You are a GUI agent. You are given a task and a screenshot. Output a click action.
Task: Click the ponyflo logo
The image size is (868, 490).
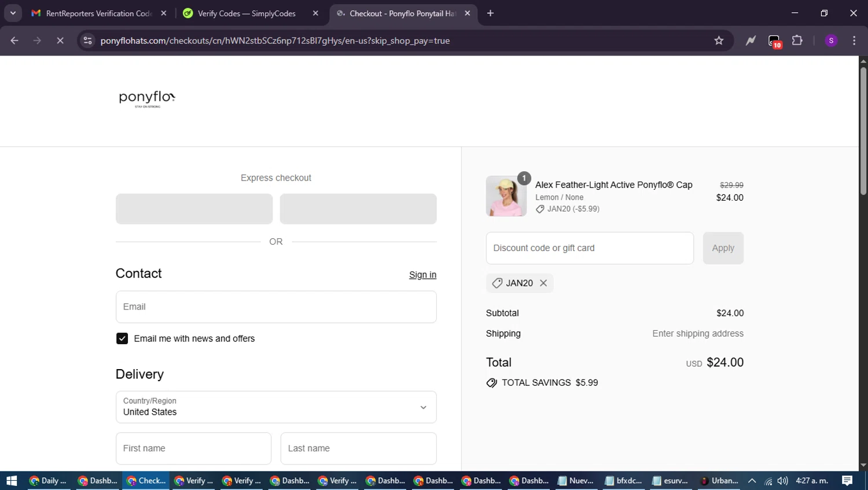point(147,98)
